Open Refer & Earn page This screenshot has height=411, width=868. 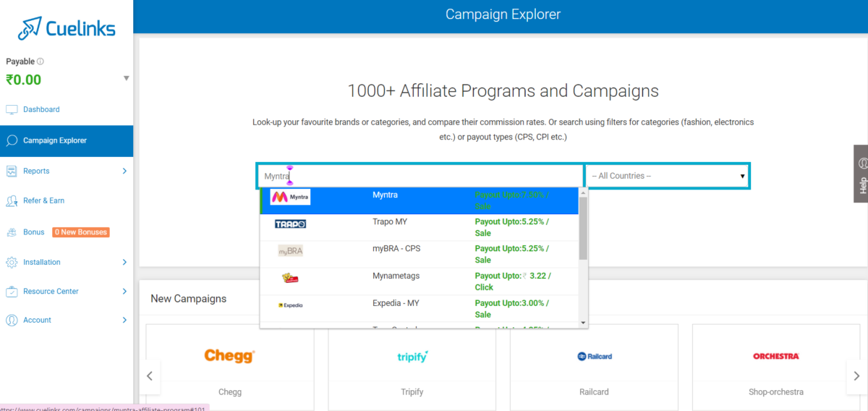point(43,200)
